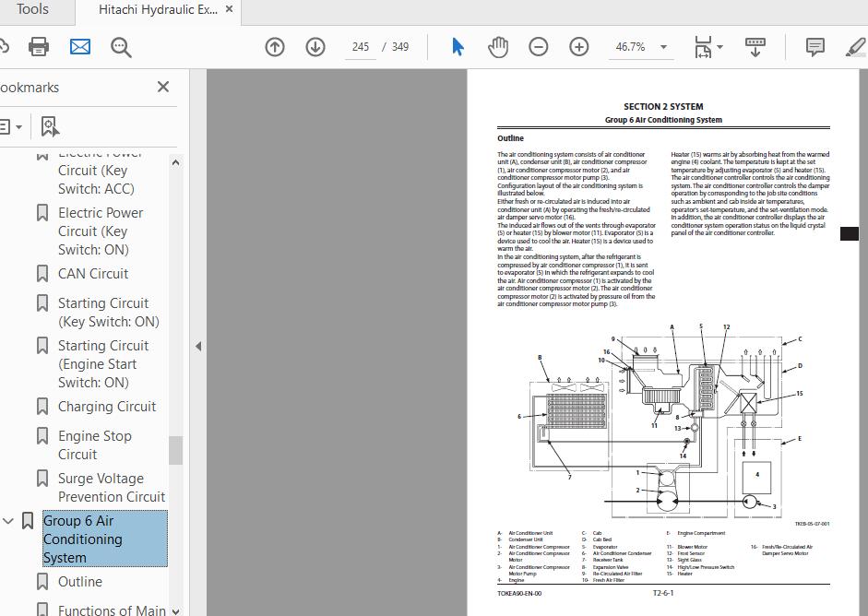Select the Print icon

point(38,47)
